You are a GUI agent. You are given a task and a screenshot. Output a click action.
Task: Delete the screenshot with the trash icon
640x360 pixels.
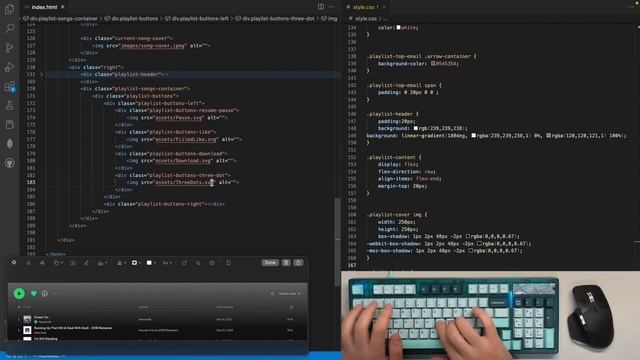click(286, 263)
